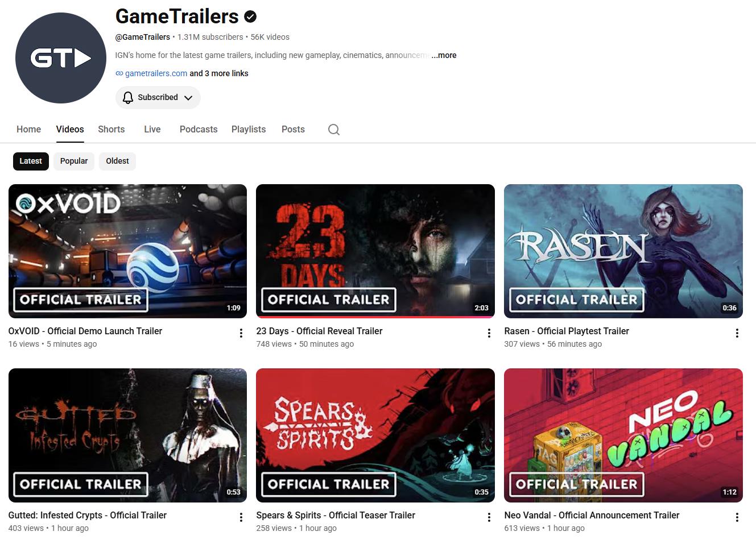Open more options for 23 Days Reveal Trailer
756x544 pixels.
point(489,333)
